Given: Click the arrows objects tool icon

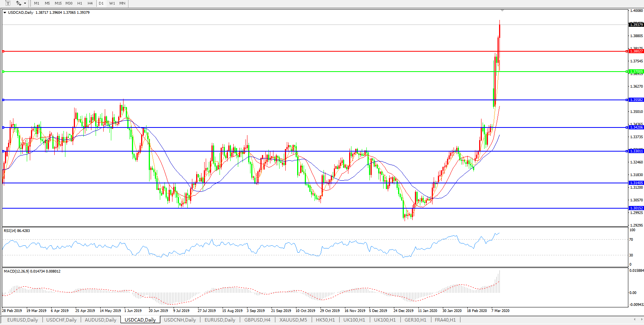Looking at the screenshot, I should click(18, 3).
